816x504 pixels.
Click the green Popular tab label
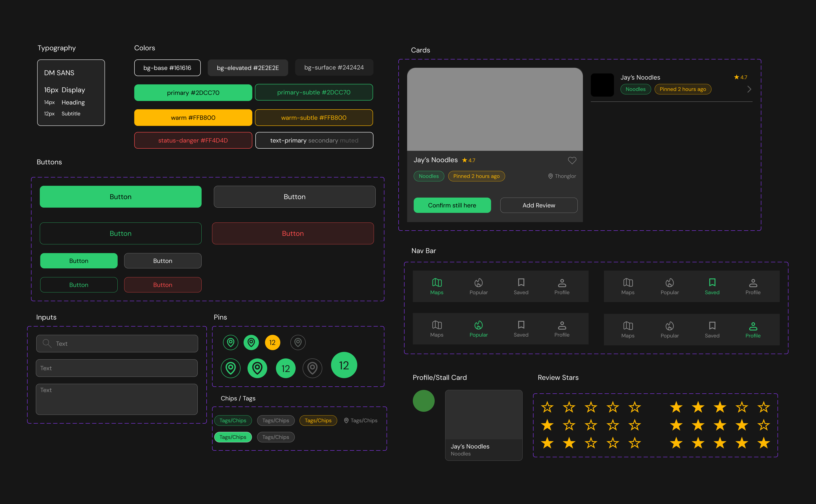coord(479,335)
